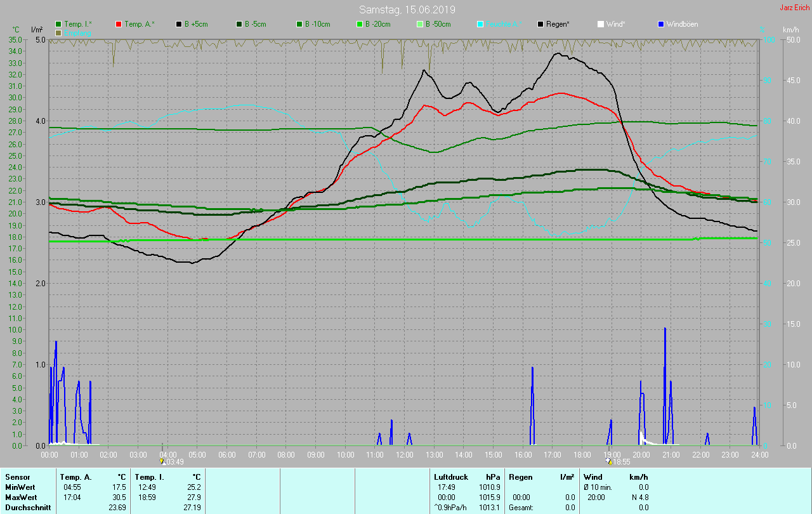Click the Durchschnitt row label
Image resolution: width=812 pixels, height=514 pixels.
point(28,508)
